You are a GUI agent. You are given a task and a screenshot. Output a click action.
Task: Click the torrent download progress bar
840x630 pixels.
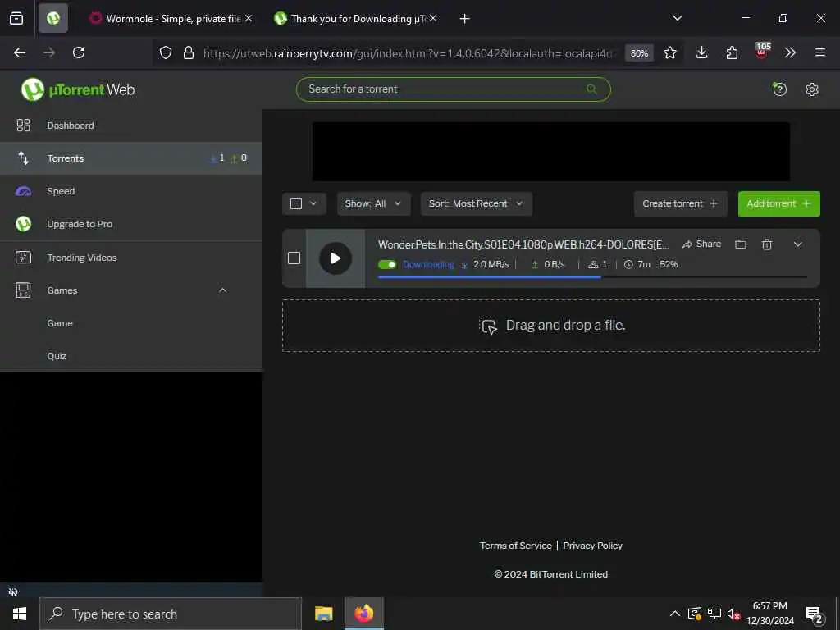click(592, 277)
